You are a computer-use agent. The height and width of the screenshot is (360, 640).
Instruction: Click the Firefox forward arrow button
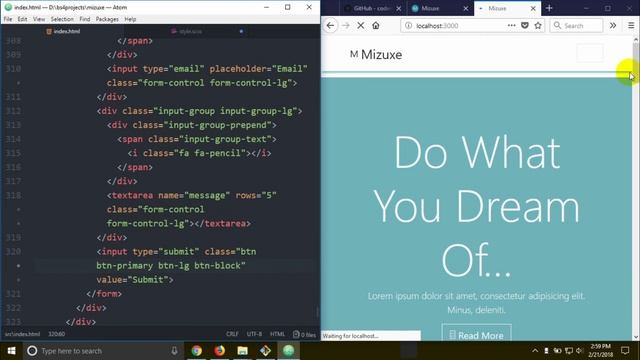(x=346, y=25)
